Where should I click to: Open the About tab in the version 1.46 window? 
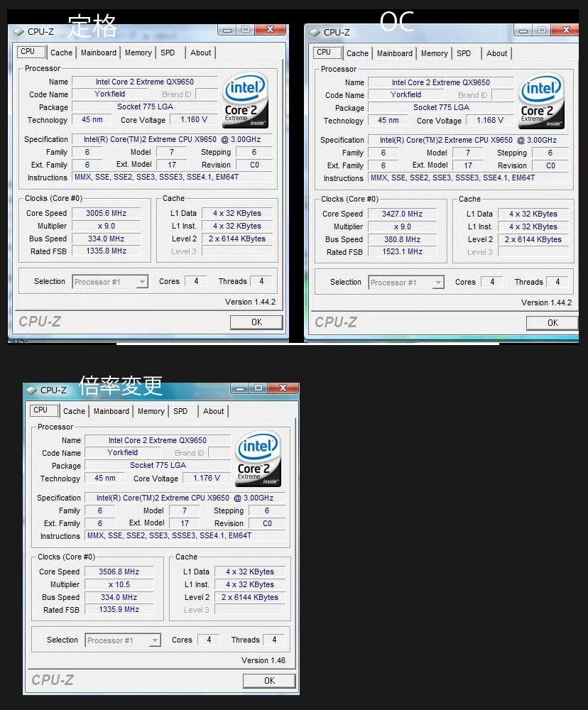pos(213,411)
